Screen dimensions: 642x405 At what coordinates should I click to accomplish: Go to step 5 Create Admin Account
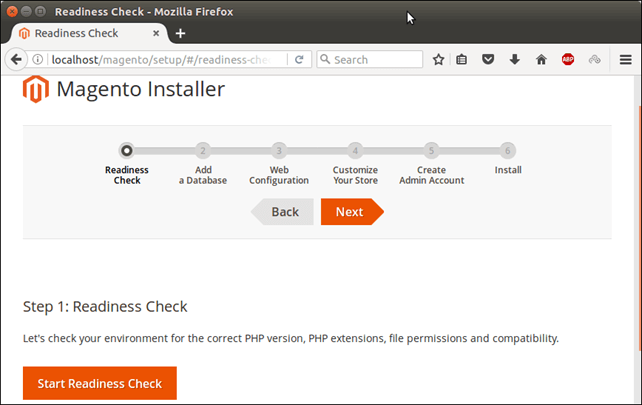pos(431,151)
